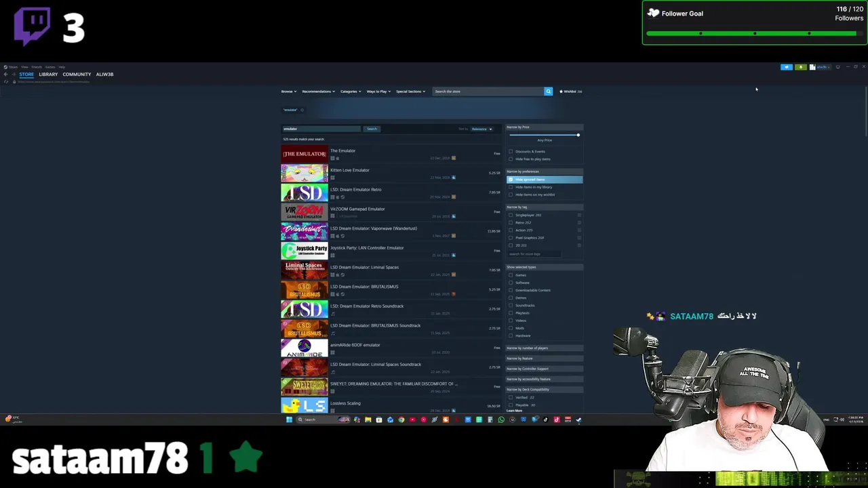Open VirZOOM Gamepad Emulator result

click(390, 212)
